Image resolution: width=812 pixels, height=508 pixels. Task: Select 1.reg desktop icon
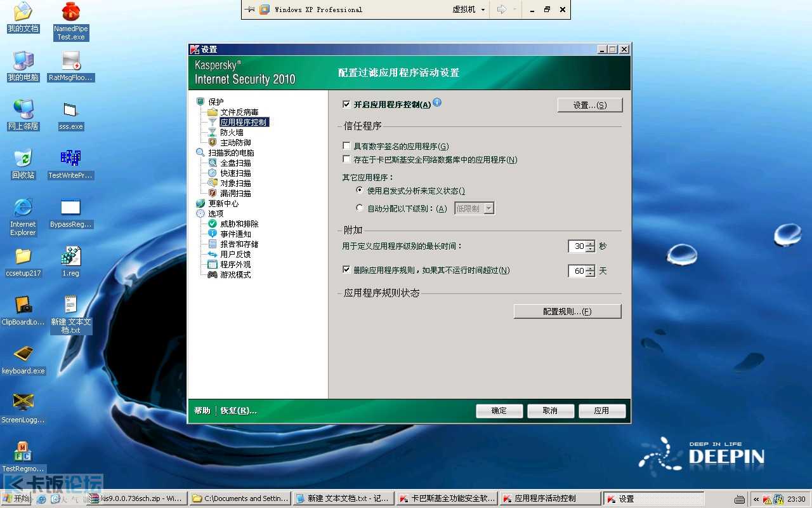(x=71, y=262)
